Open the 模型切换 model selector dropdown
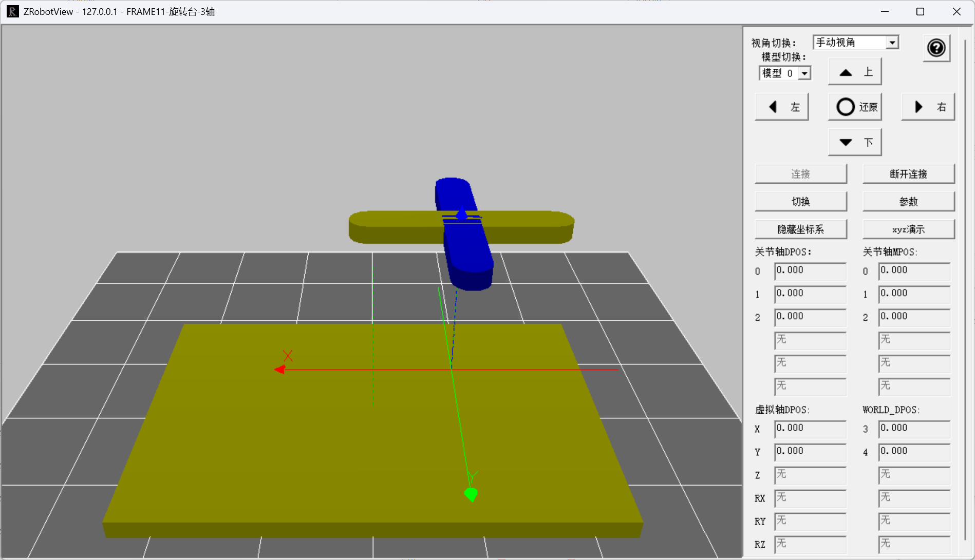The width and height of the screenshot is (975, 560). [784, 73]
